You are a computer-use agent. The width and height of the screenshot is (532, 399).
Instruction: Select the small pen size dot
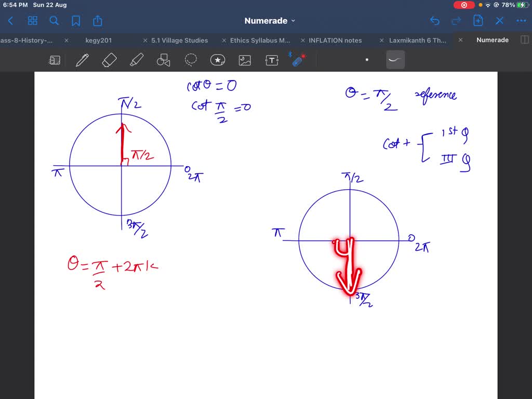pyautogui.click(x=367, y=60)
